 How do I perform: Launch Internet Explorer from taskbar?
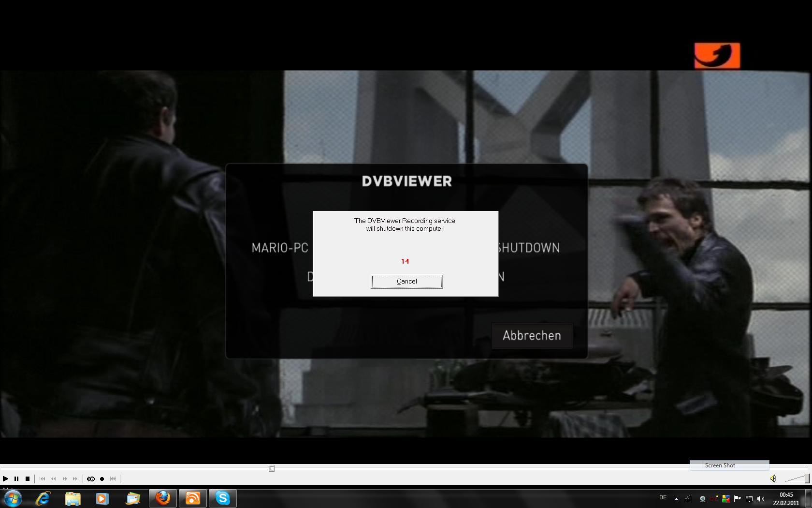[x=43, y=498]
